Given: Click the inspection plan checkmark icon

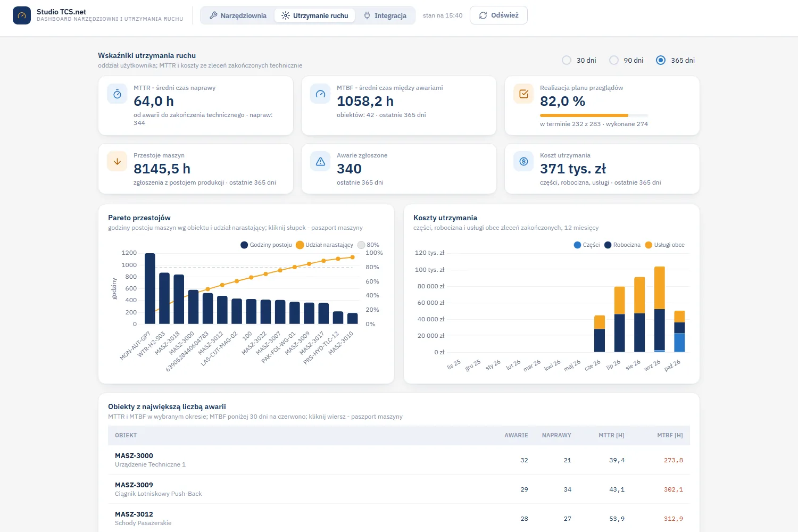Looking at the screenshot, I should pyautogui.click(x=523, y=94).
